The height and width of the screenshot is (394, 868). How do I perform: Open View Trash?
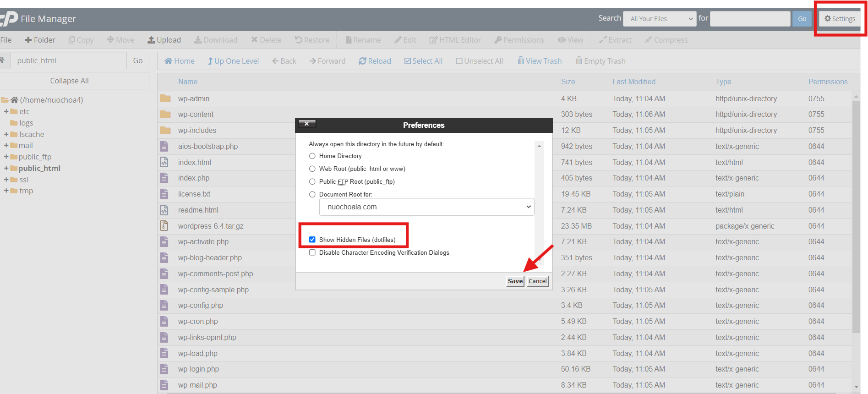point(539,61)
